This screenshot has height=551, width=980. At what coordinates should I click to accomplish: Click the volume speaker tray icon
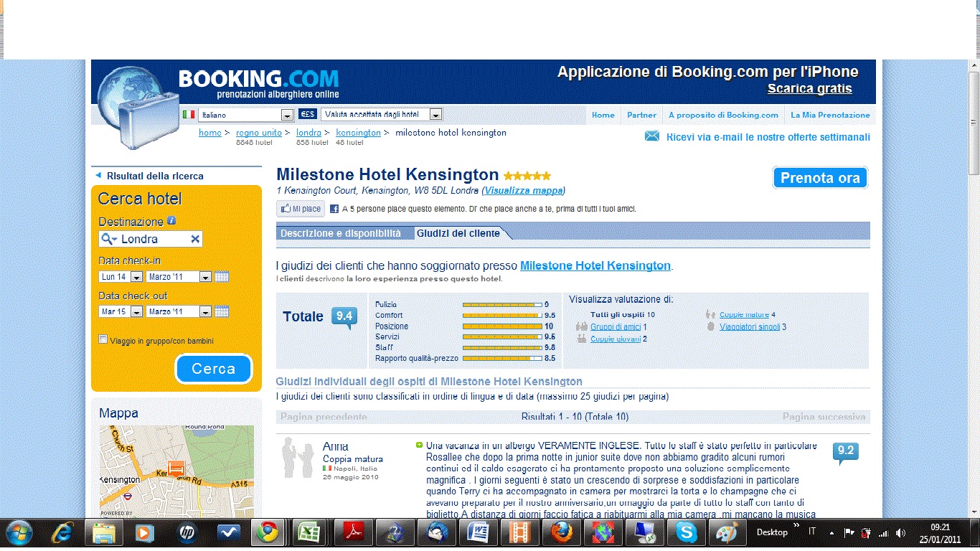(900, 532)
